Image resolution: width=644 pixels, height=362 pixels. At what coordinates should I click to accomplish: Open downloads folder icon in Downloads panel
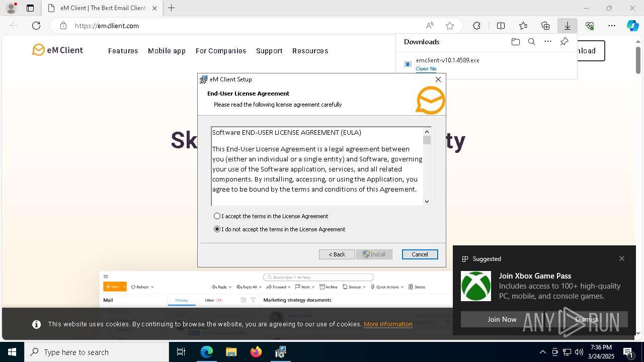coord(515,42)
